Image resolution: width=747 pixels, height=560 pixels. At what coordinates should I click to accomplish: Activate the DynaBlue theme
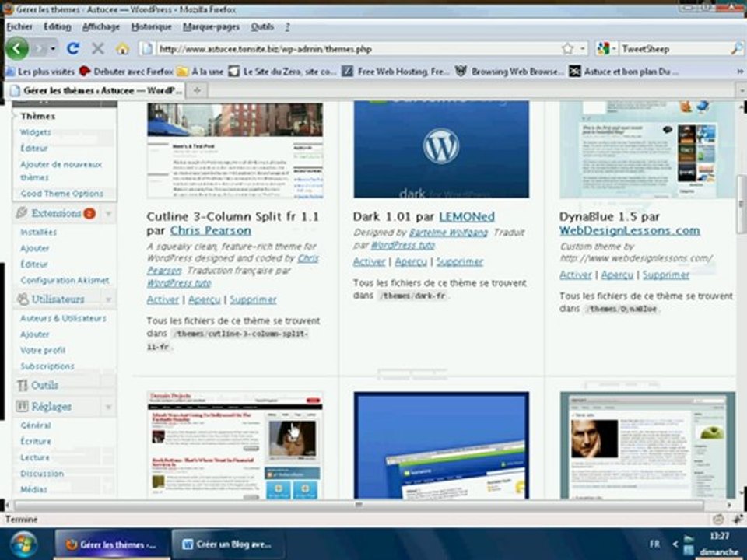pos(576,275)
